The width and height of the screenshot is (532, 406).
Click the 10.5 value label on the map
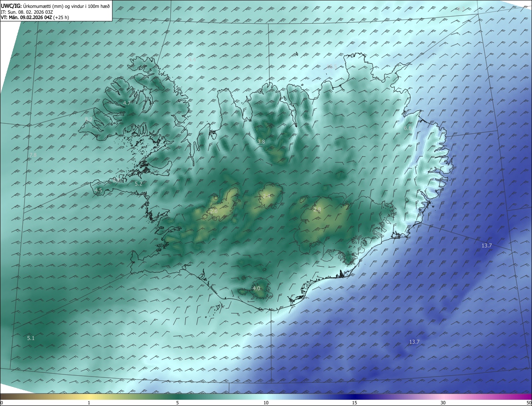[x=332, y=67]
